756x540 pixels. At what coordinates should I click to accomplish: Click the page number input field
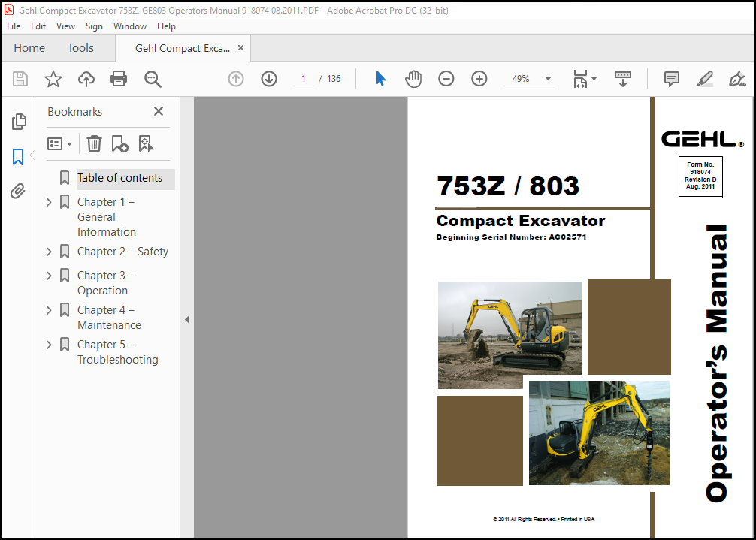click(x=304, y=79)
